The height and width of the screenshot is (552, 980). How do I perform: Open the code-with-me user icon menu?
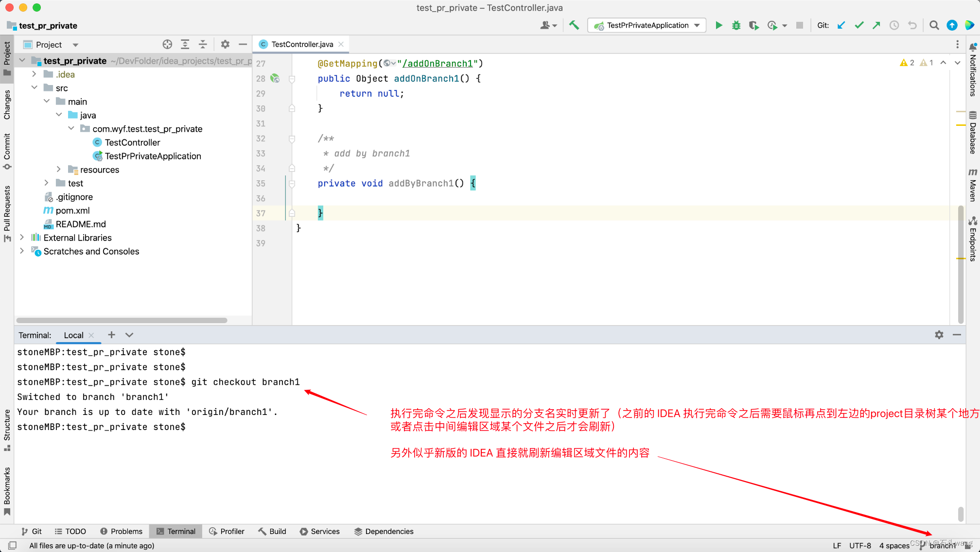(x=548, y=25)
